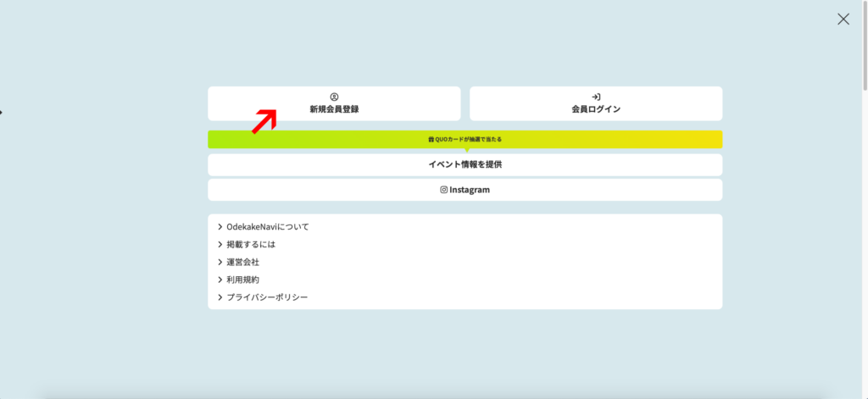Click the user icon above 新規会員登録
868x399 pixels.
click(334, 97)
